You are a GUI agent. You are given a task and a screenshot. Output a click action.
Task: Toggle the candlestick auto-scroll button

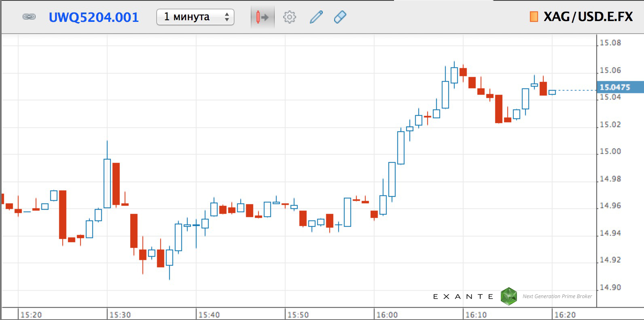(x=262, y=17)
